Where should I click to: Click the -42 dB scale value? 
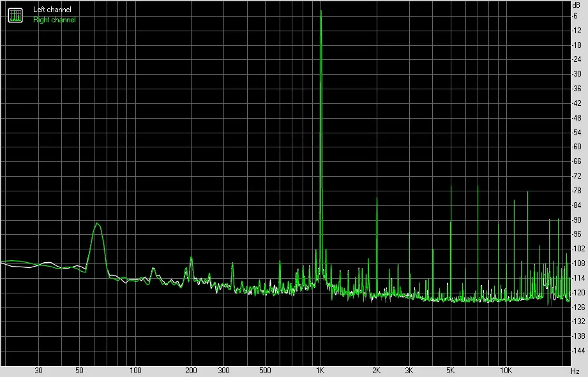pyautogui.click(x=577, y=103)
